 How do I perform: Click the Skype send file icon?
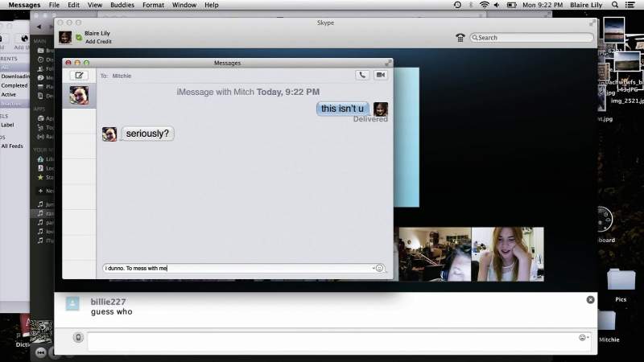(x=78, y=337)
